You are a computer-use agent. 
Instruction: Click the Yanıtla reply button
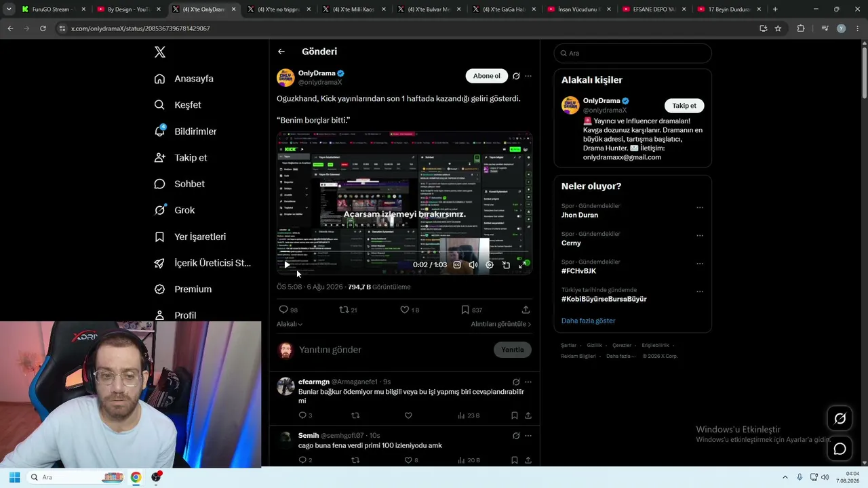pyautogui.click(x=513, y=350)
